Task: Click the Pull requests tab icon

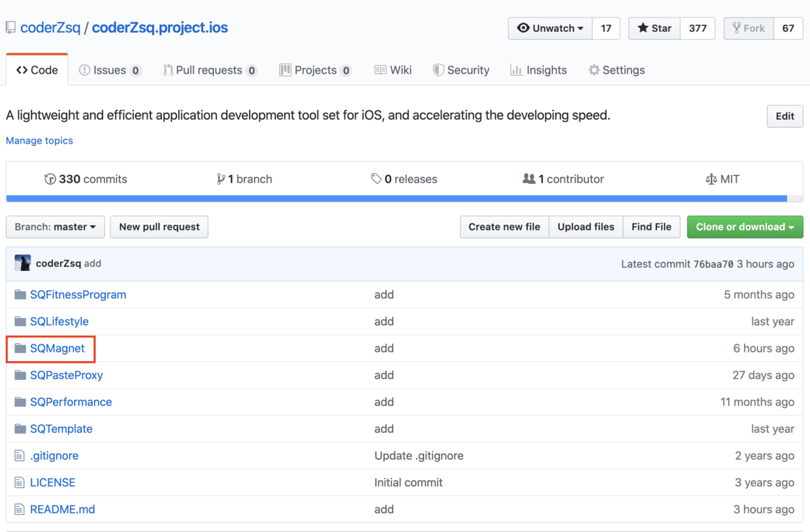Action: 168,70
